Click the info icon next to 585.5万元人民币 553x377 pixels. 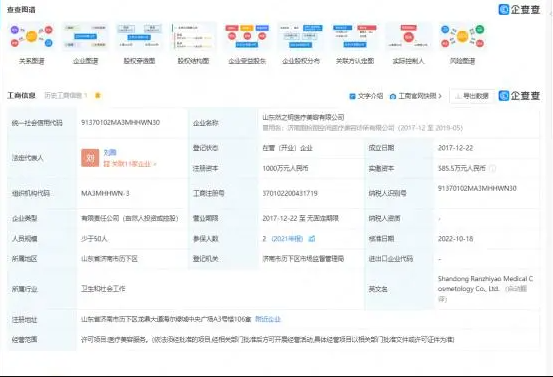click(x=492, y=169)
